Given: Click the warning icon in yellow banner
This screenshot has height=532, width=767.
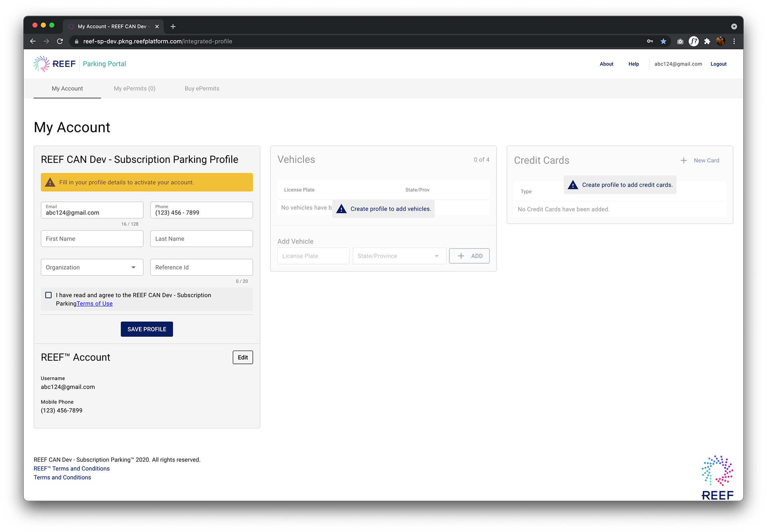Looking at the screenshot, I should (x=50, y=182).
